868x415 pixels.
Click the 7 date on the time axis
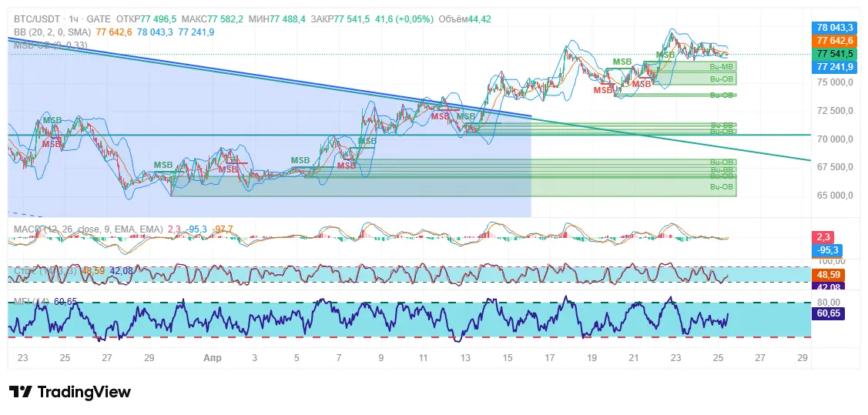point(339,357)
